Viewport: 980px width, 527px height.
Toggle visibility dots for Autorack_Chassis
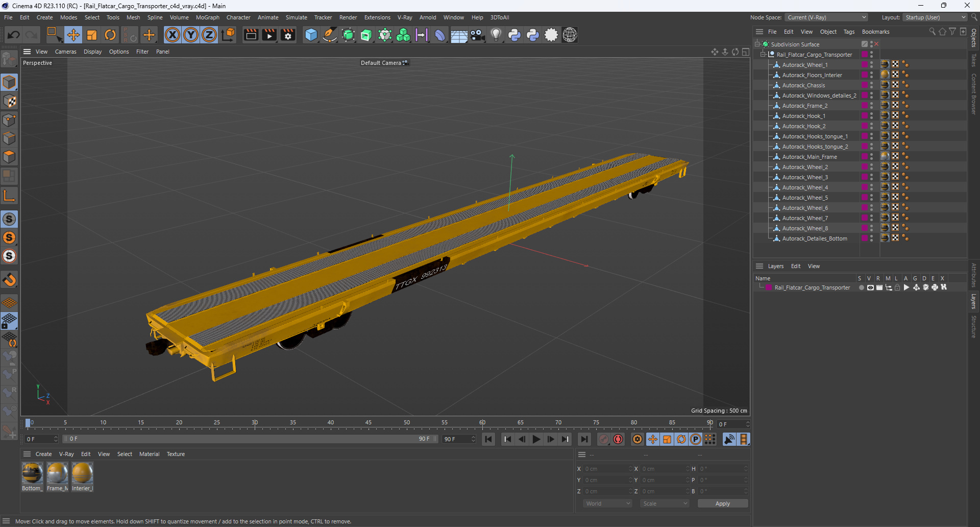coord(872,85)
